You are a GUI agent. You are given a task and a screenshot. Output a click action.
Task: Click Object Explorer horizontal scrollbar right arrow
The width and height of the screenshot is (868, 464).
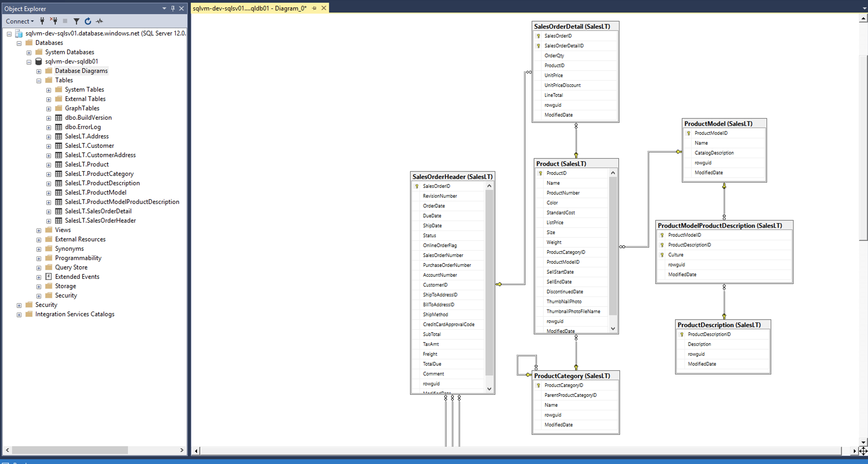(x=182, y=450)
